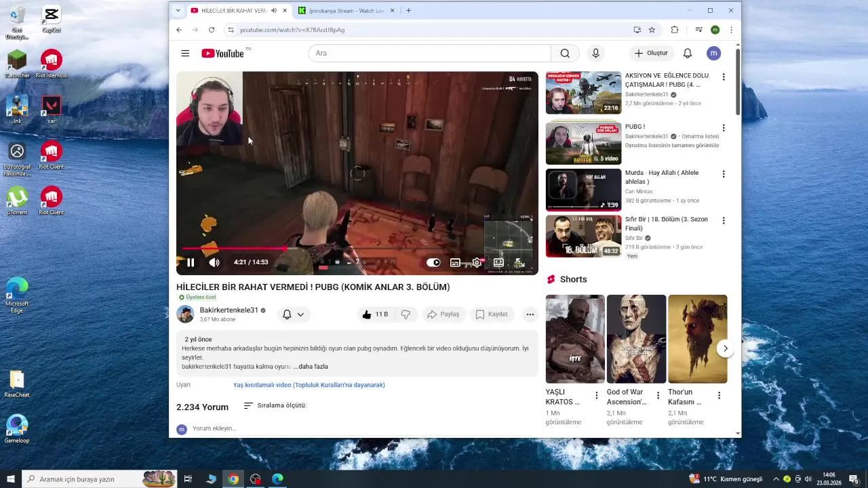Open options for God of War Ascension short
The height and width of the screenshot is (488, 868).
pos(658,396)
